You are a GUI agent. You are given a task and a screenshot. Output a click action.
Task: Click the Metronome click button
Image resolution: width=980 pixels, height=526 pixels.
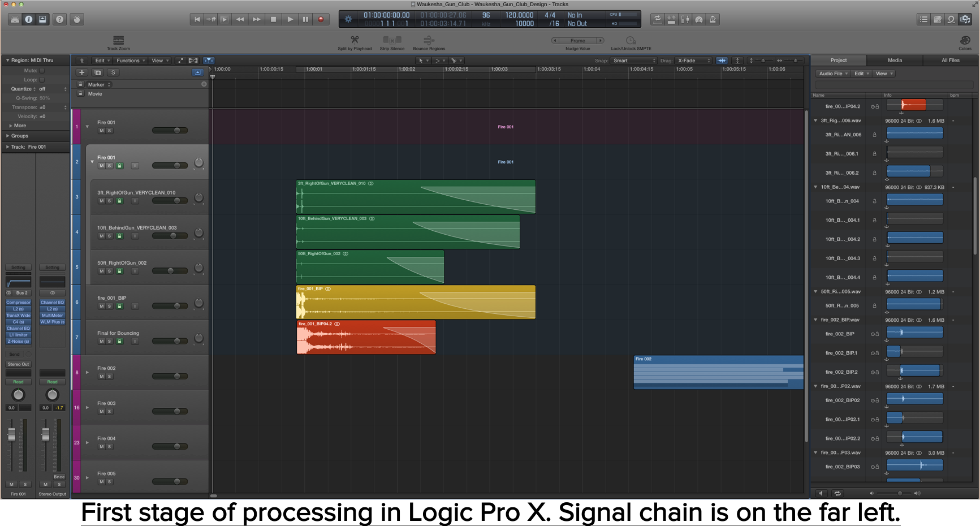click(x=713, y=19)
